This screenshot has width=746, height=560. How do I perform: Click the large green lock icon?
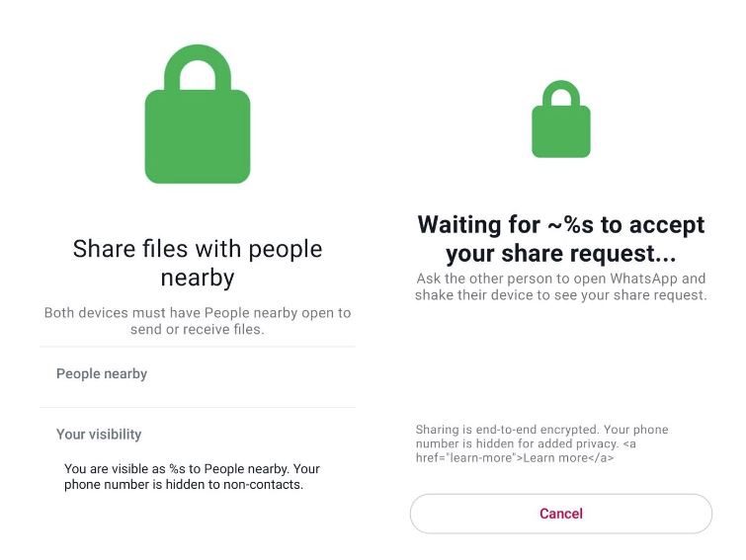click(x=198, y=114)
